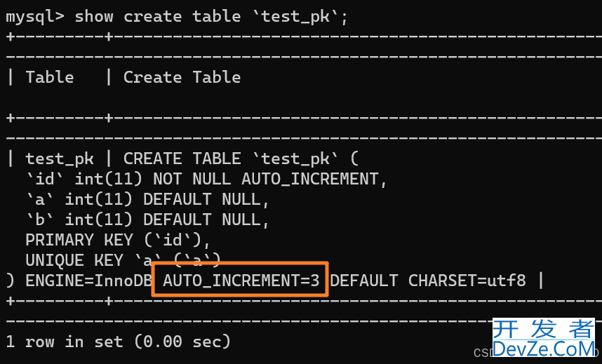Click the test_pk table name cell

[60, 159]
